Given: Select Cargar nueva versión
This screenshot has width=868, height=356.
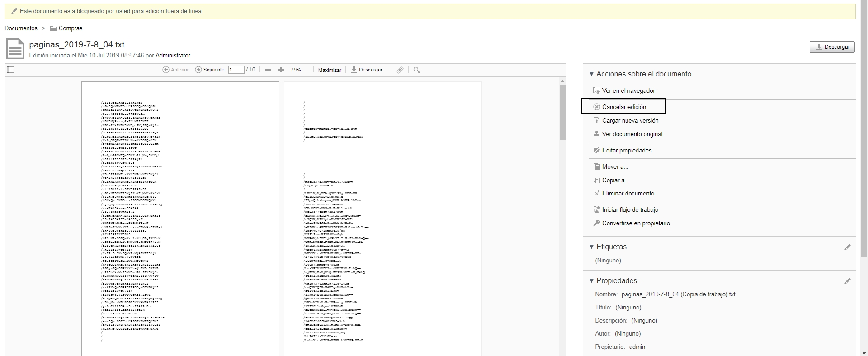Looking at the screenshot, I should click(630, 120).
